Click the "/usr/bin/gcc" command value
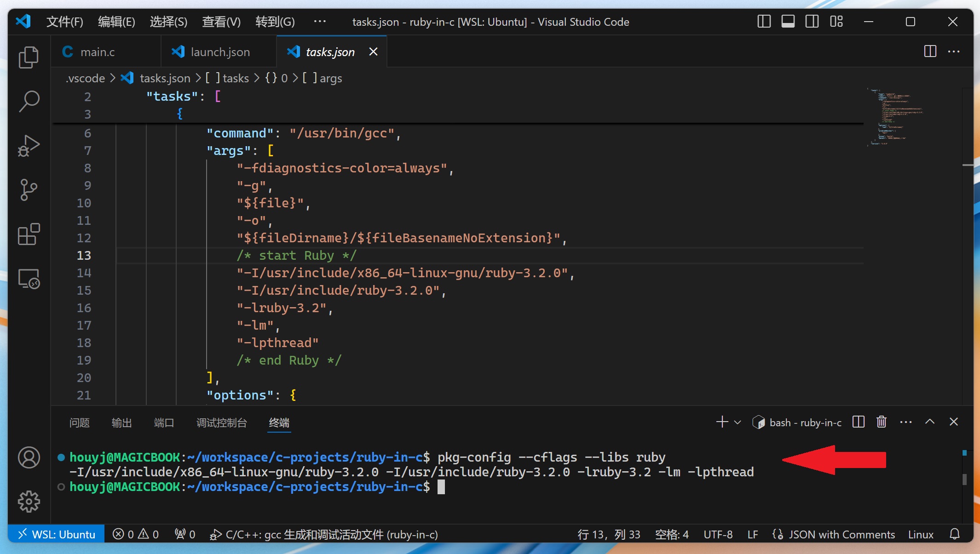980x554 pixels. [342, 133]
